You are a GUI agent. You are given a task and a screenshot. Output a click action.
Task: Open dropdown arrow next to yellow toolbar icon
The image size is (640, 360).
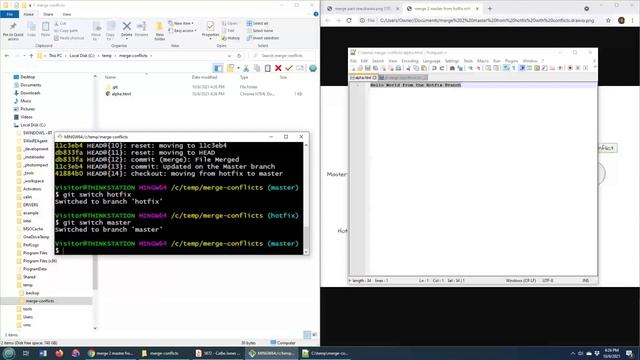(x=238, y=68)
